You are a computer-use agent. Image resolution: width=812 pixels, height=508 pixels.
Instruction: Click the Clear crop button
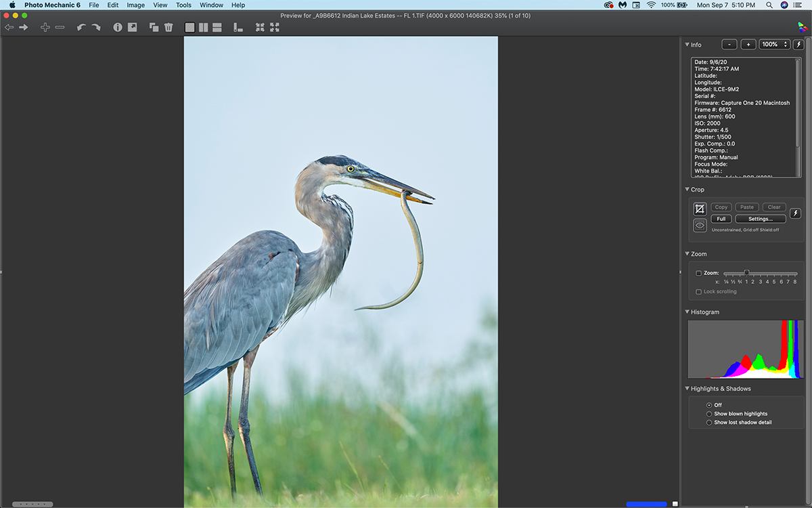pos(774,207)
